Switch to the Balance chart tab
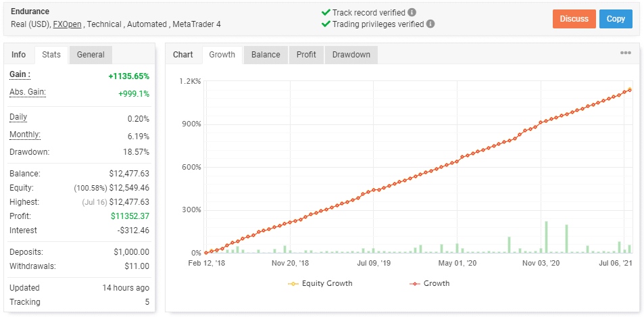This screenshot has width=644, height=317. point(266,55)
